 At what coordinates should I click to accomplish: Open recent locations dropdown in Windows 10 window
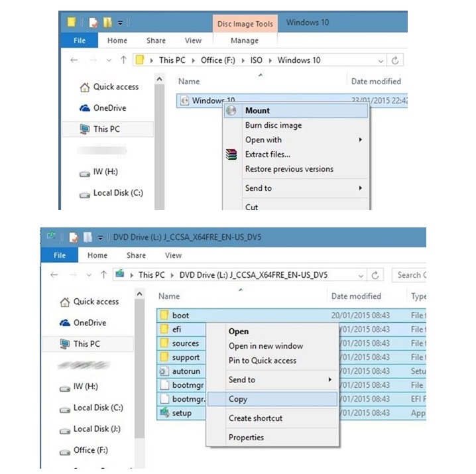tap(109, 60)
